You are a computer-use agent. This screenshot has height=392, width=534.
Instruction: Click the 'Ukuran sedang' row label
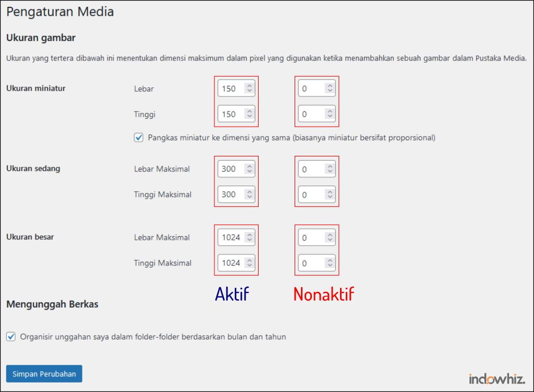[x=33, y=168]
